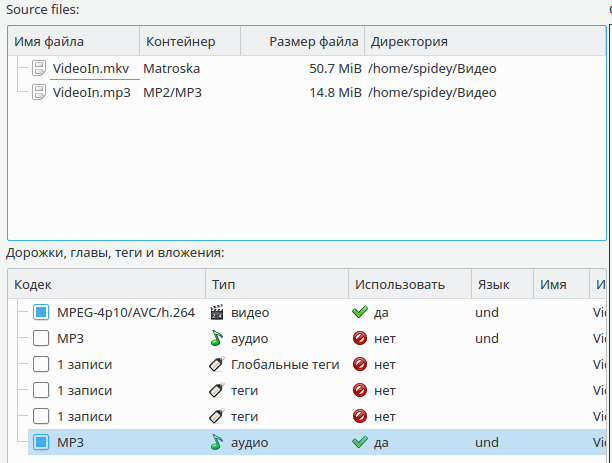The width and height of the screenshot is (612, 463).
Task: Enable the first unchecked MP3 audio track
Action: [x=41, y=338]
